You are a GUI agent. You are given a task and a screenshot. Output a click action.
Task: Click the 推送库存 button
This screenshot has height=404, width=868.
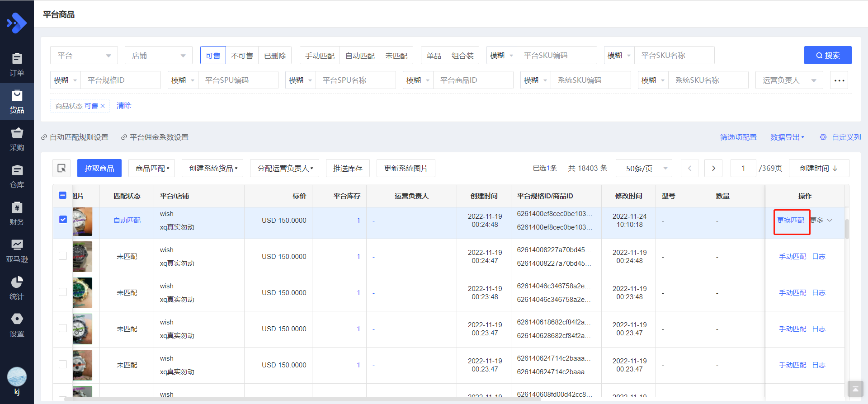coord(348,168)
